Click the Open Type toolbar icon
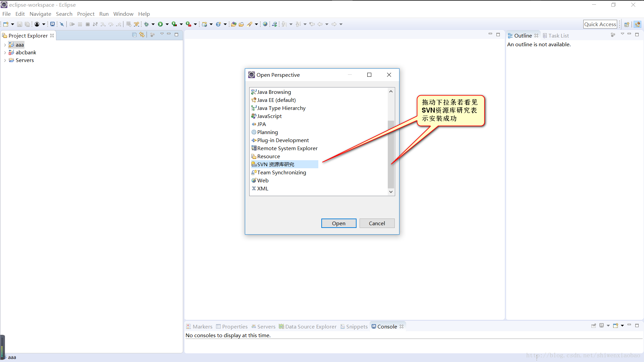644x362 pixels. click(x=234, y=24)
